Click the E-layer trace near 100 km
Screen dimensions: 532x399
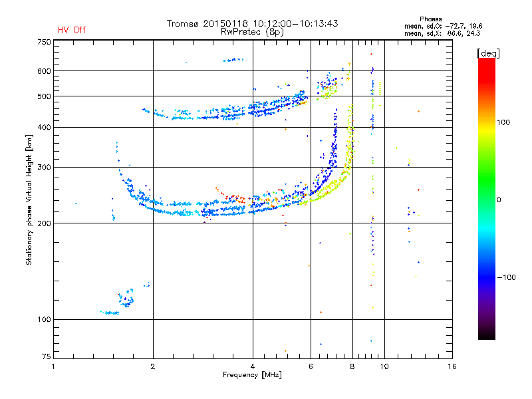(x=110, y=313)
